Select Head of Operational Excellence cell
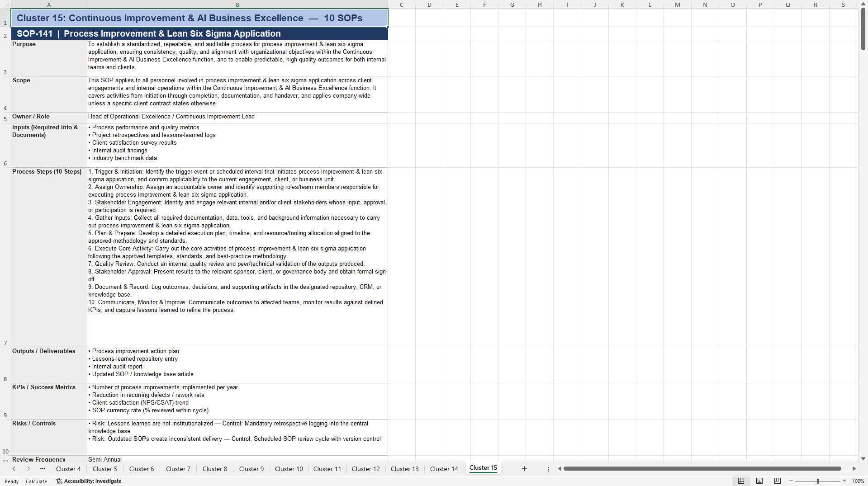868x486 pixels. point(237,118)
